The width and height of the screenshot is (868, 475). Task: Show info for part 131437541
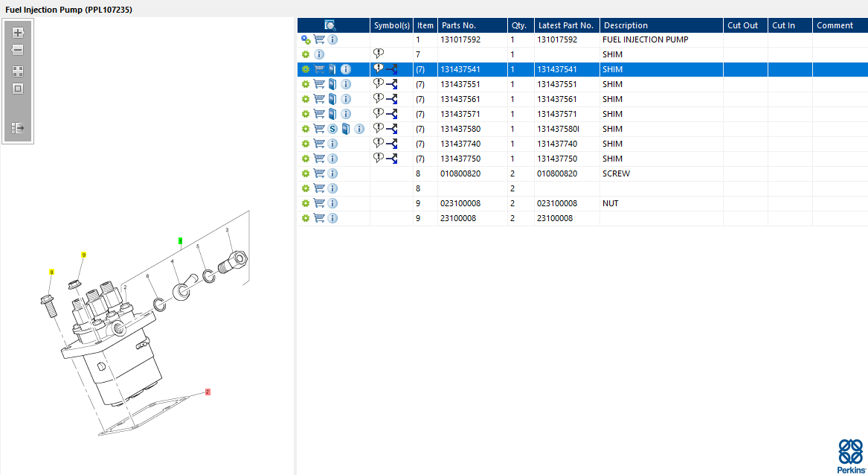pos(345,69)
